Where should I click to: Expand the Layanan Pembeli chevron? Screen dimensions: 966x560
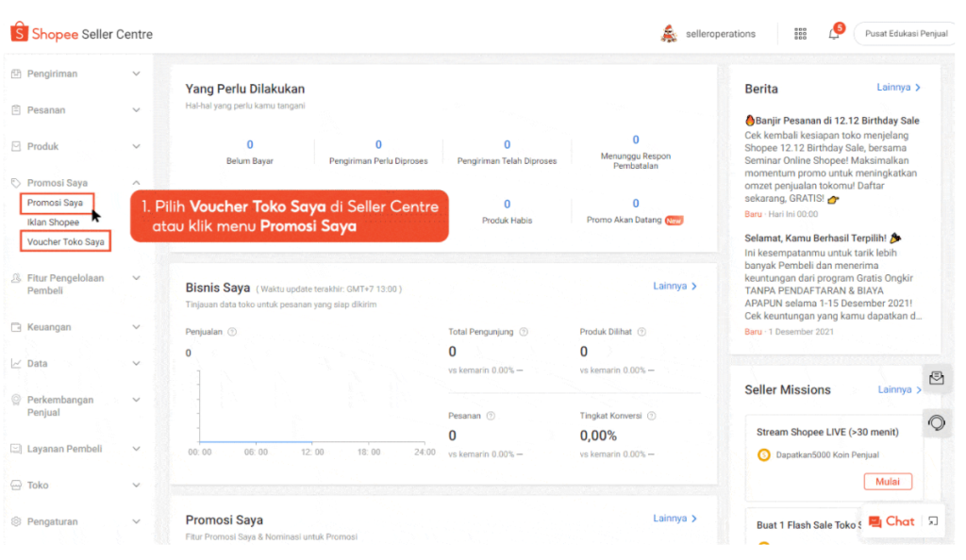136,449
